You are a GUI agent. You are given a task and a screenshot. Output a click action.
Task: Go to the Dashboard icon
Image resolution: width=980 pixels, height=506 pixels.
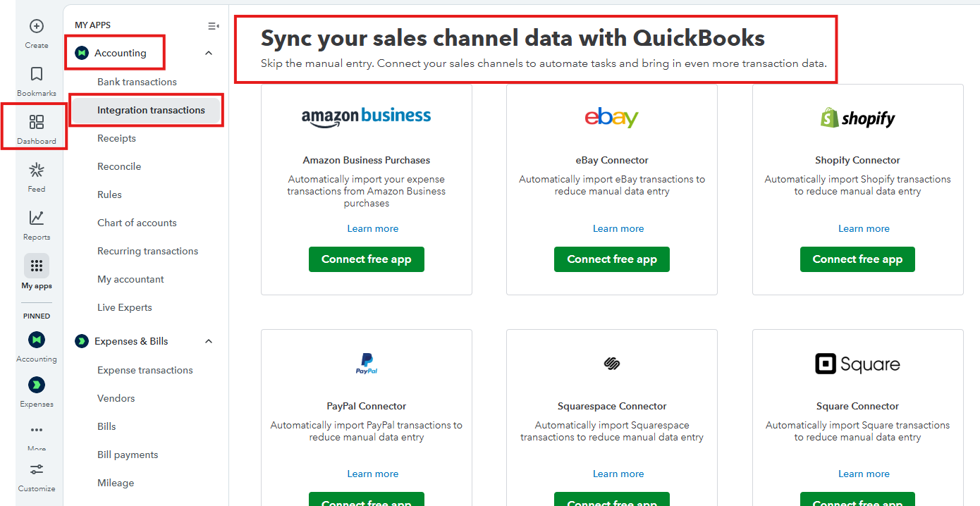[x=37, y=123]
